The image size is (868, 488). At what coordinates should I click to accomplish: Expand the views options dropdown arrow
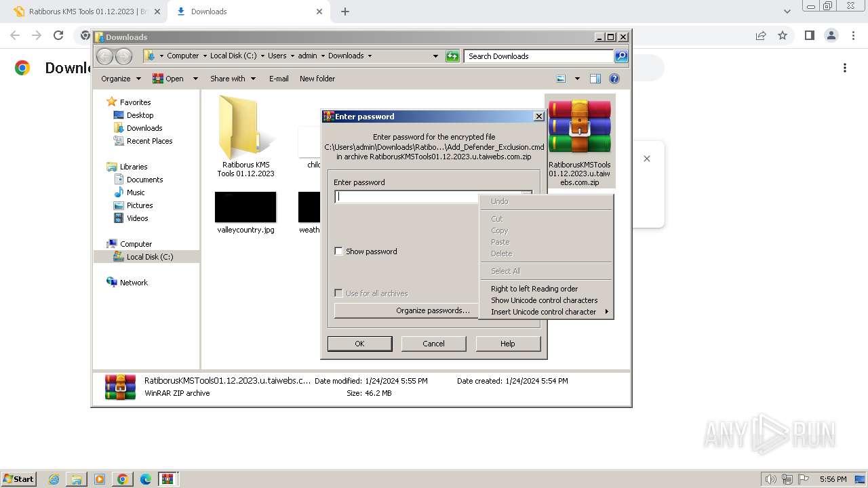(x=577, y=79)
